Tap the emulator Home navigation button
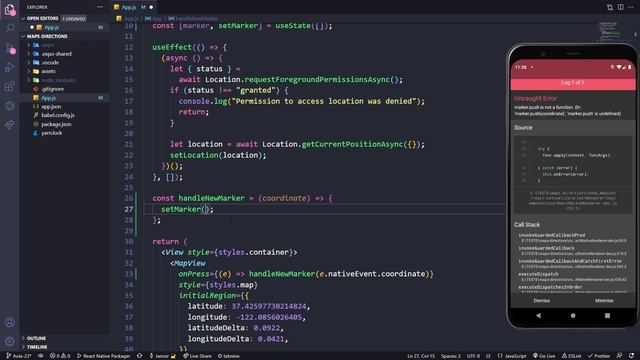The height and width of the screenshot is (360, 640). (573, 316)
